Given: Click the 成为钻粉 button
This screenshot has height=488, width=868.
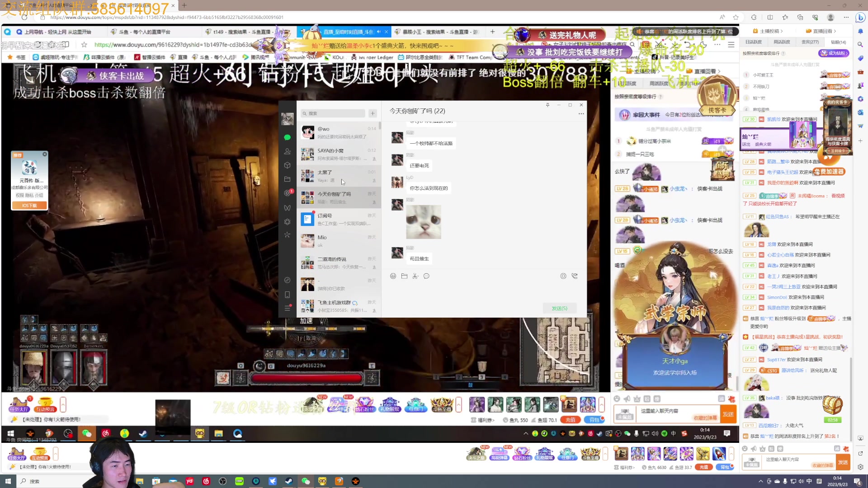Looking at the screenshot, I should [x=834, y=53].
